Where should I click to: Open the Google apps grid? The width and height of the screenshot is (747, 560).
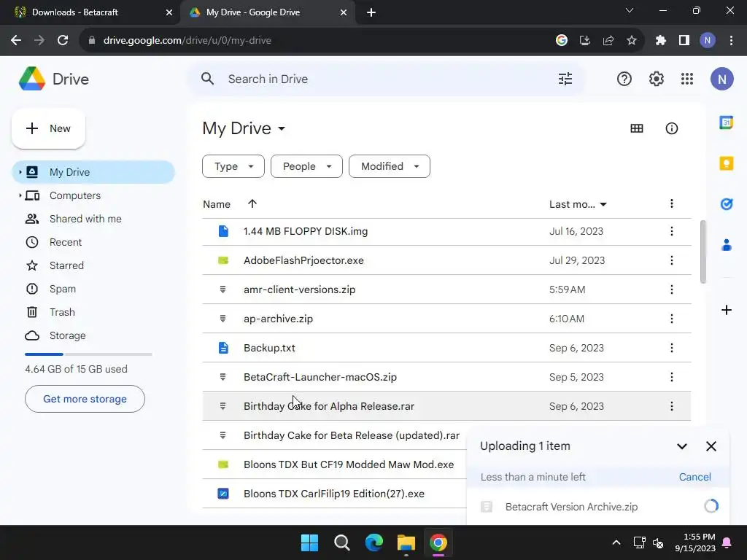click(x=687, y=79)
